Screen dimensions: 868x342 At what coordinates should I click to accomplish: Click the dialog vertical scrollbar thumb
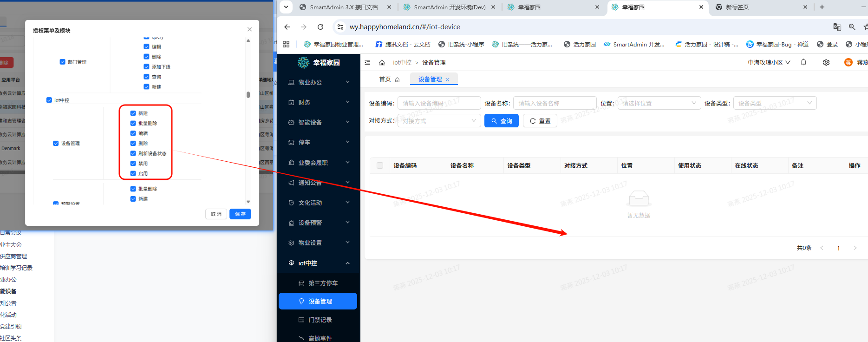pyautogui.click(x=248, y=94)
